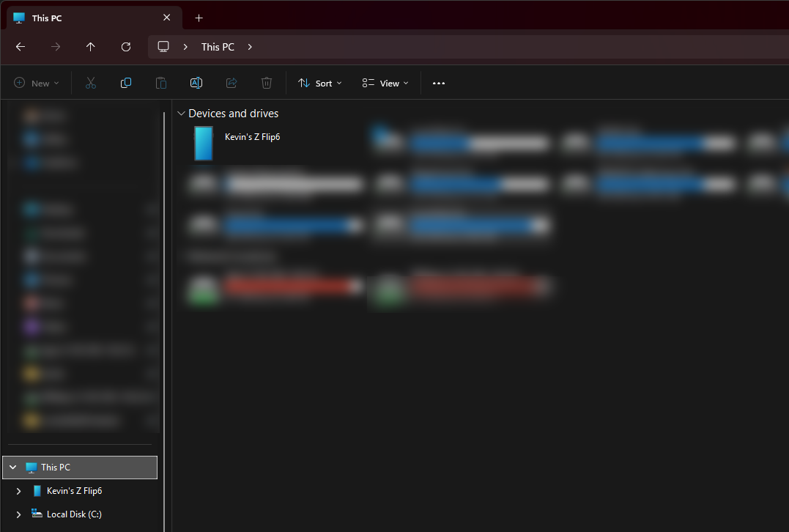Go up one folder level
789x532 pixels.
91,47
